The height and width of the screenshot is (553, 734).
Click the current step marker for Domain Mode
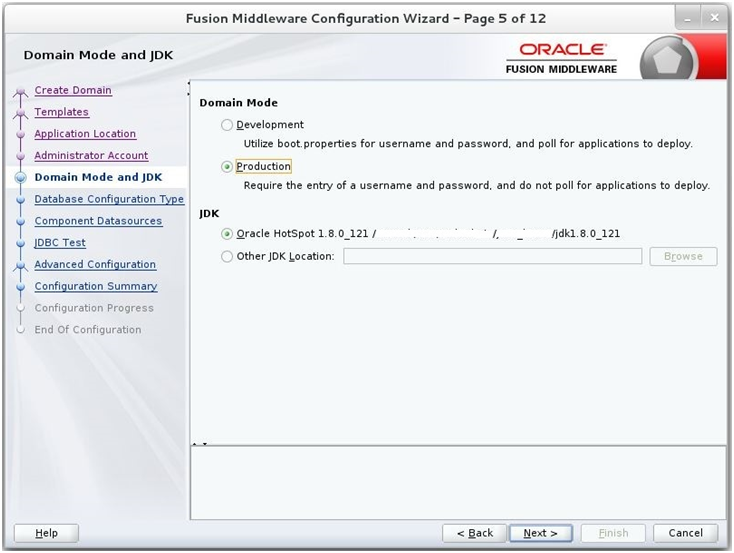20,177
